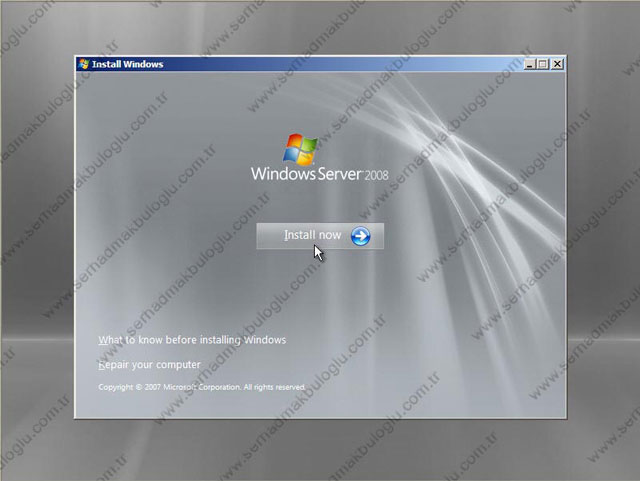The image size is (640, 481).
Task: Click the Install Windows title text
Action: tap(128, 64)
